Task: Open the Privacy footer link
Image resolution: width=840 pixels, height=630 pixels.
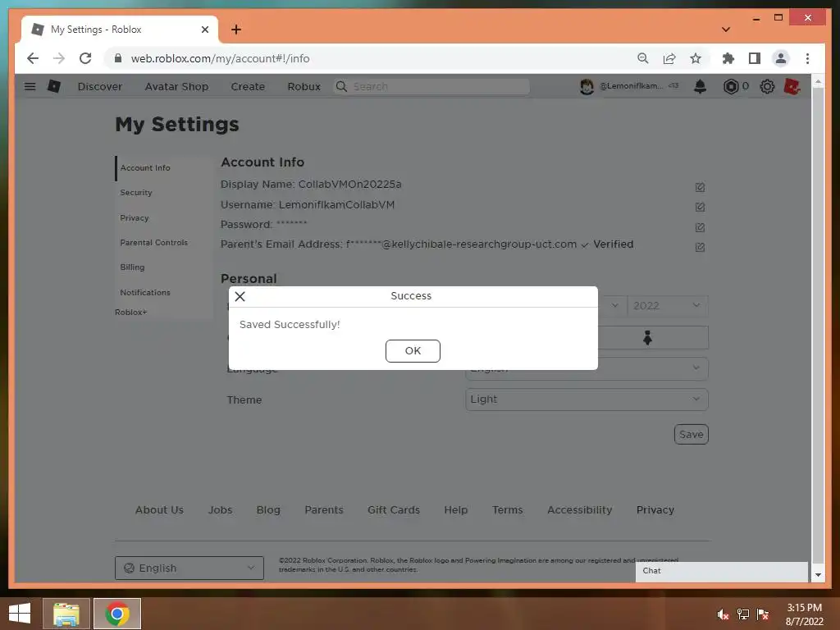Action: coord(655,510)
